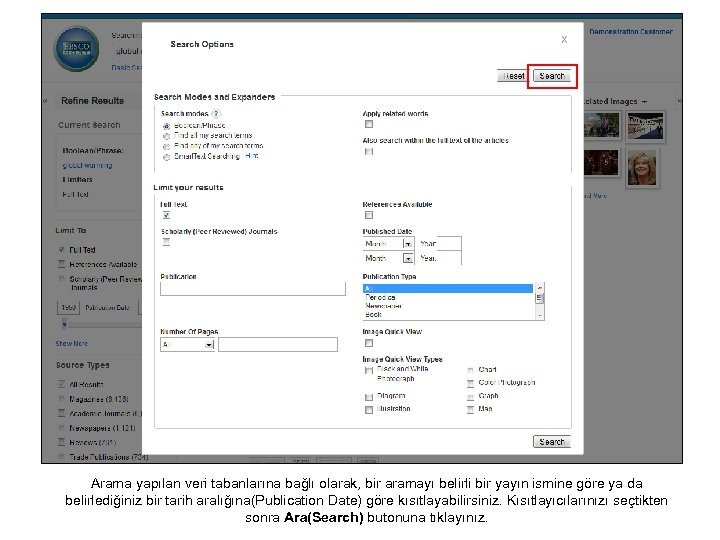This screenshot has height=540, width=720.
Task: Check the Graph image type
Action: tap(470, 397)
